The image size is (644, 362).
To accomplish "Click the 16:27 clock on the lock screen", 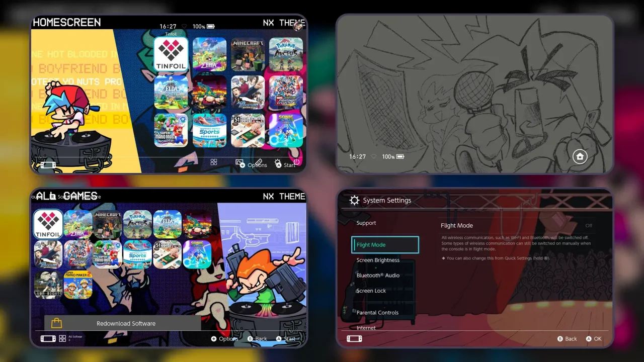I will point(357,157).
